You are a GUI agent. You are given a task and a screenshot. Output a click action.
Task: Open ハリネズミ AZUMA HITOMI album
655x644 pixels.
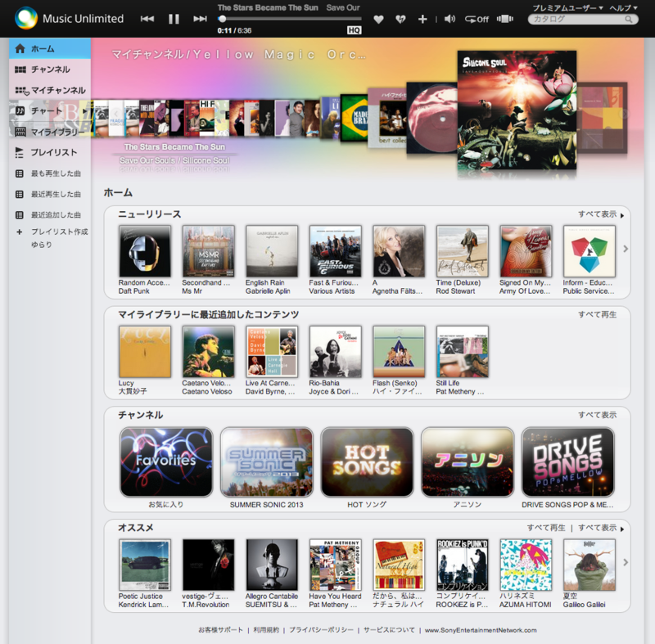[526, 565]
